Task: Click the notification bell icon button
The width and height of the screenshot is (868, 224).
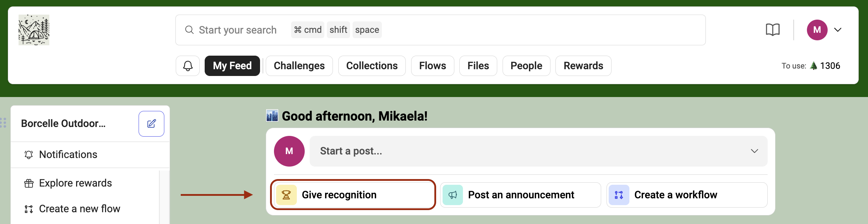Action: 188,66
